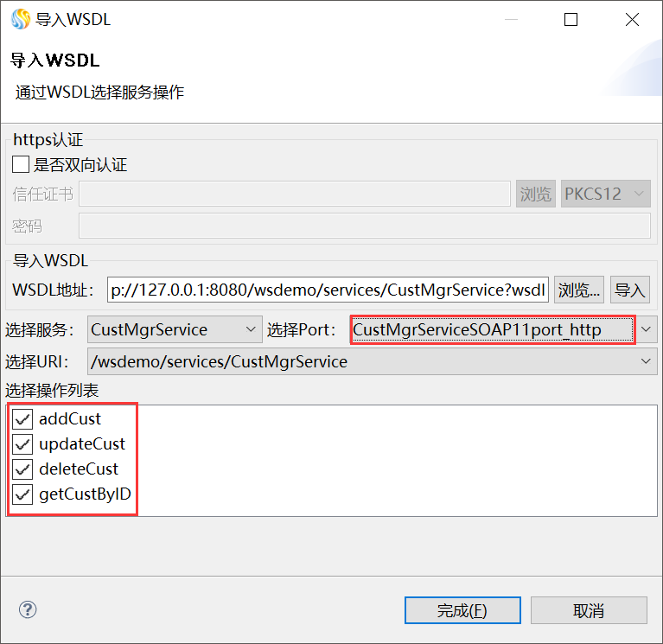Close the 导入WSDL dialog
Screen dimensions: 663x644
(632, 20)
